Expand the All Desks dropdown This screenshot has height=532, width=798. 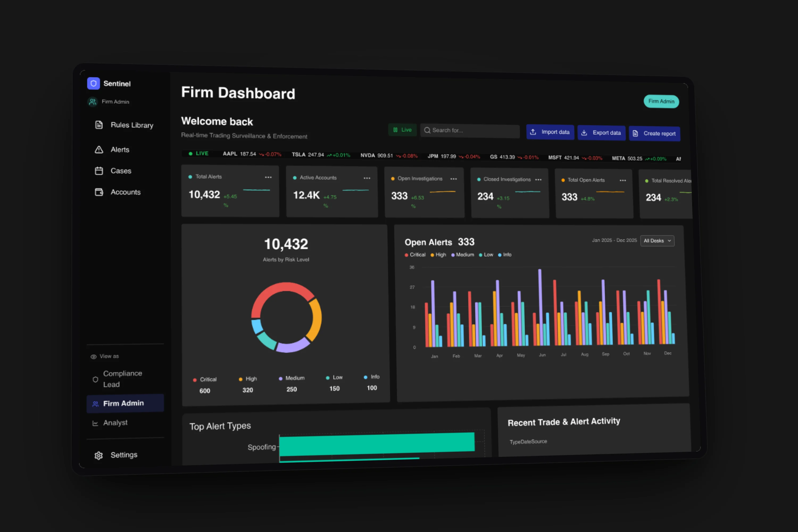pos(657,240)
